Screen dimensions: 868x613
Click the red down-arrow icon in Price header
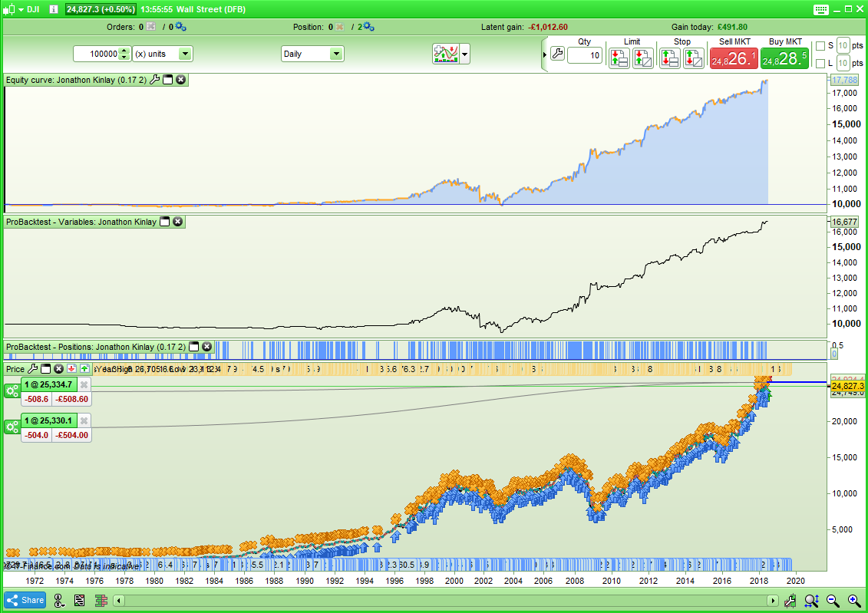click(71, 368)
